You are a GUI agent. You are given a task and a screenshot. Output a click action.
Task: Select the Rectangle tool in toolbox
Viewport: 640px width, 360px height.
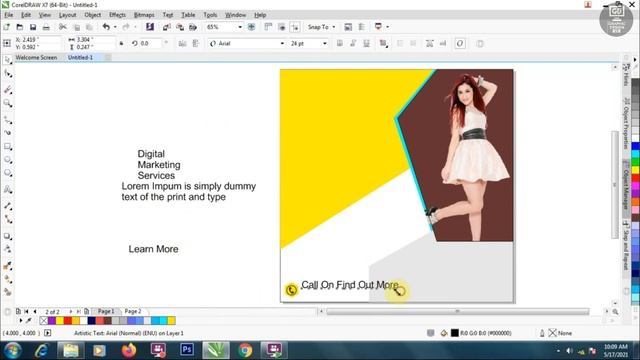[x=7, y=146]
